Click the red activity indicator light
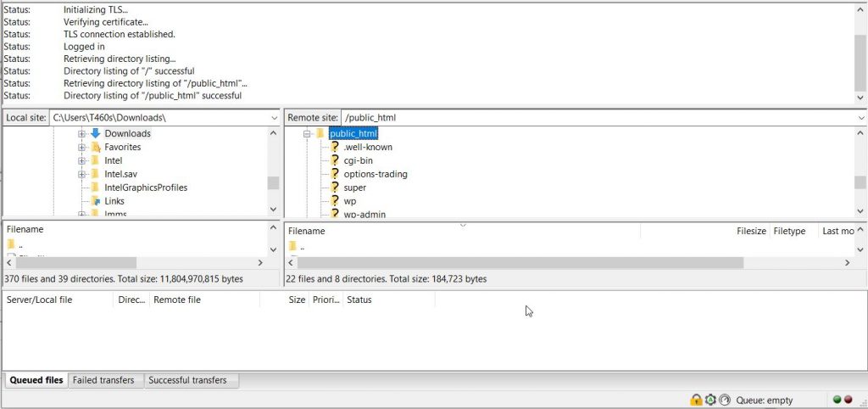Screen dimensions: 868x409 point(848,400)
